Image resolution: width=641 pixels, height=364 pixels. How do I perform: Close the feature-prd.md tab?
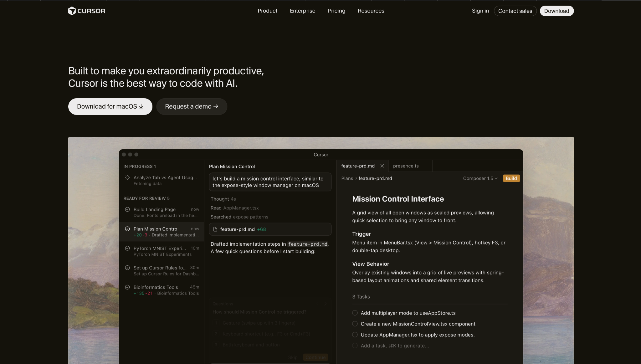coord(382,166)
